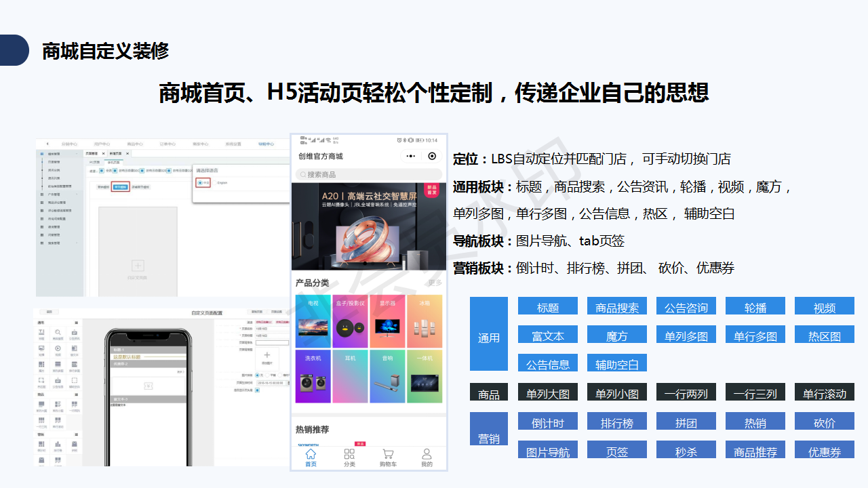Collapse the 商品 component section in editor

76,394
